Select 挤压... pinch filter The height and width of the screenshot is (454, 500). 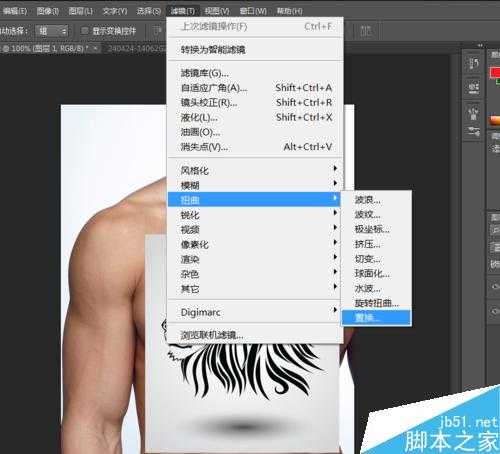(x=377, y=244)
